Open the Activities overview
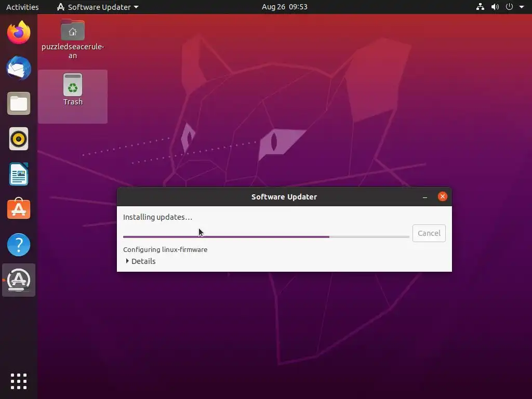 click(22, 7)
